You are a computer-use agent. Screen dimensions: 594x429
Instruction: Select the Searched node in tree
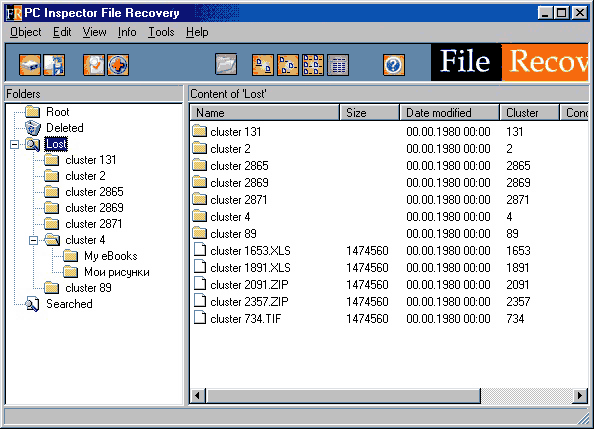point(69,304)
